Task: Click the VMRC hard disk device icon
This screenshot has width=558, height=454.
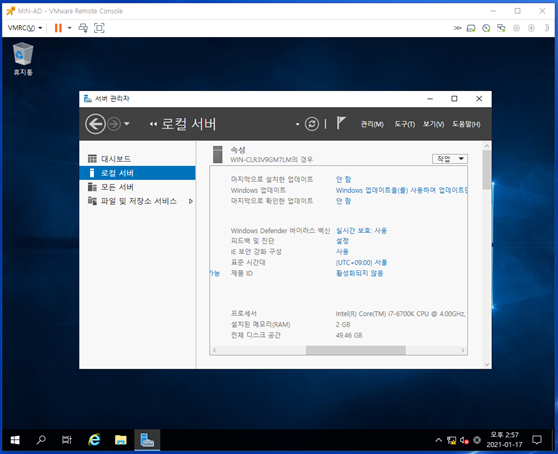Action: 471,28
